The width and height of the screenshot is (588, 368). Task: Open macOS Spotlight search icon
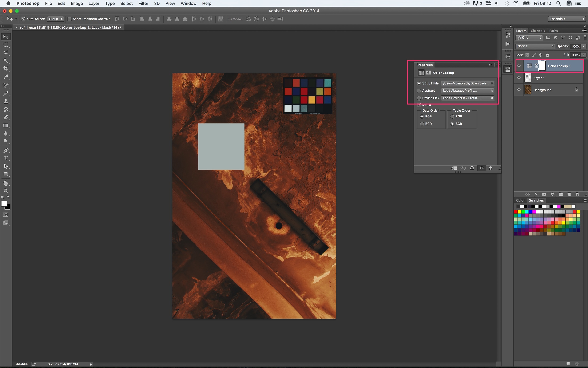pyautogui.click(x=559, y=3)
